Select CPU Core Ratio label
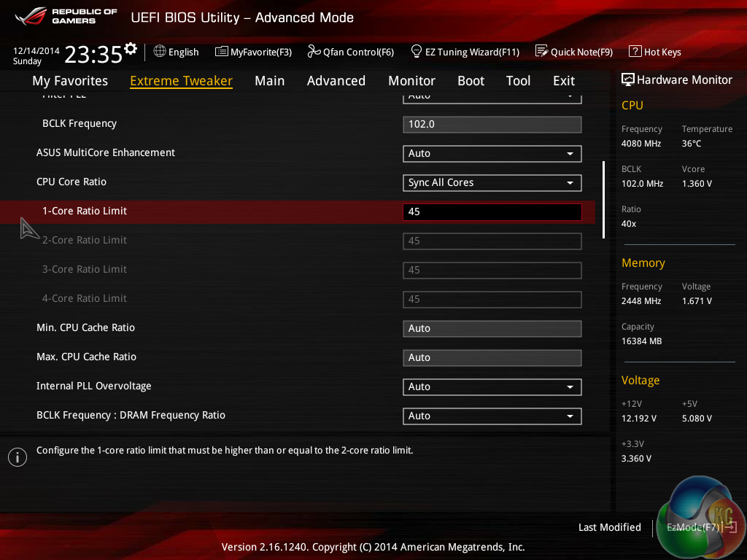This screenshot has height=560, width=747. tap(71, 182)
